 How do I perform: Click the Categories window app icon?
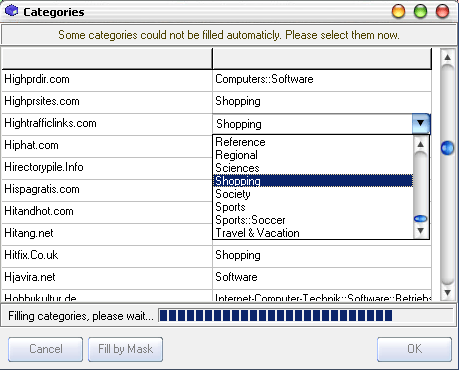(11, 11)
